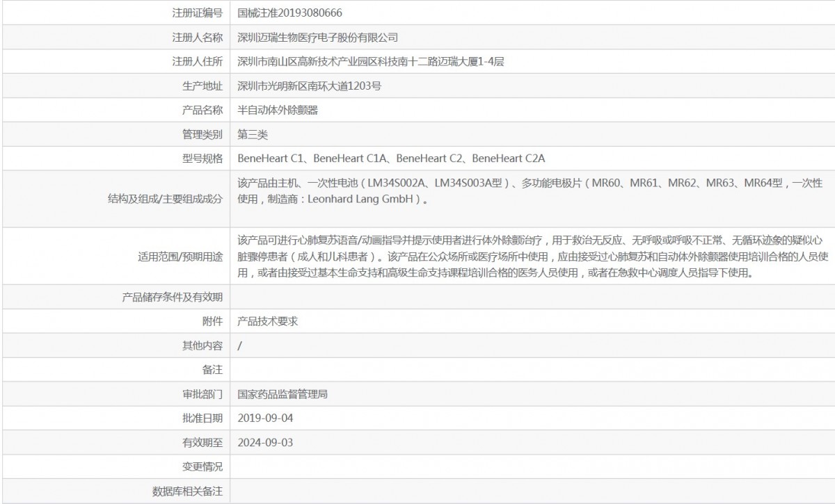
Task: Click the 数据库相关备注 label
Action: pos(187,491)
